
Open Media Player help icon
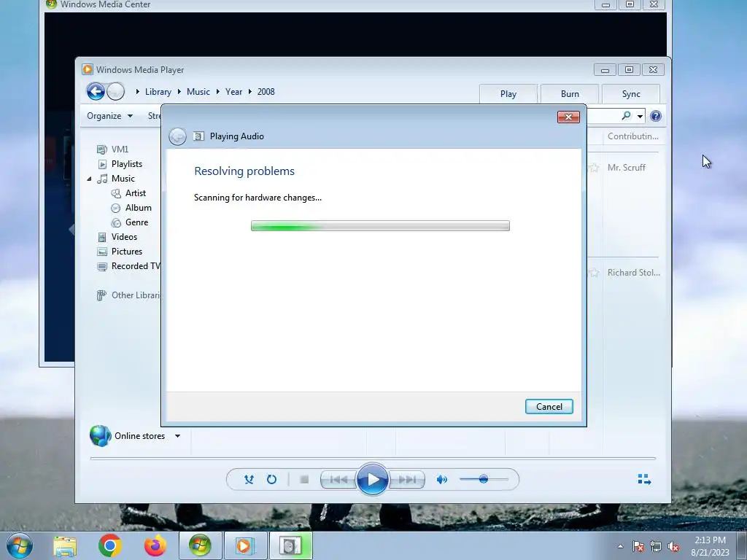(x=656, y=116)
